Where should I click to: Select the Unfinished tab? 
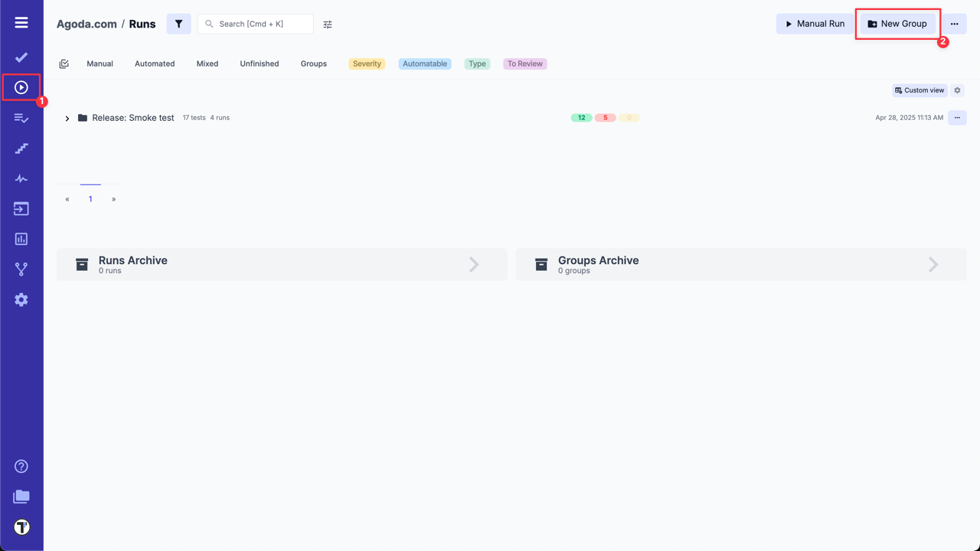click(x=259, y=64)
